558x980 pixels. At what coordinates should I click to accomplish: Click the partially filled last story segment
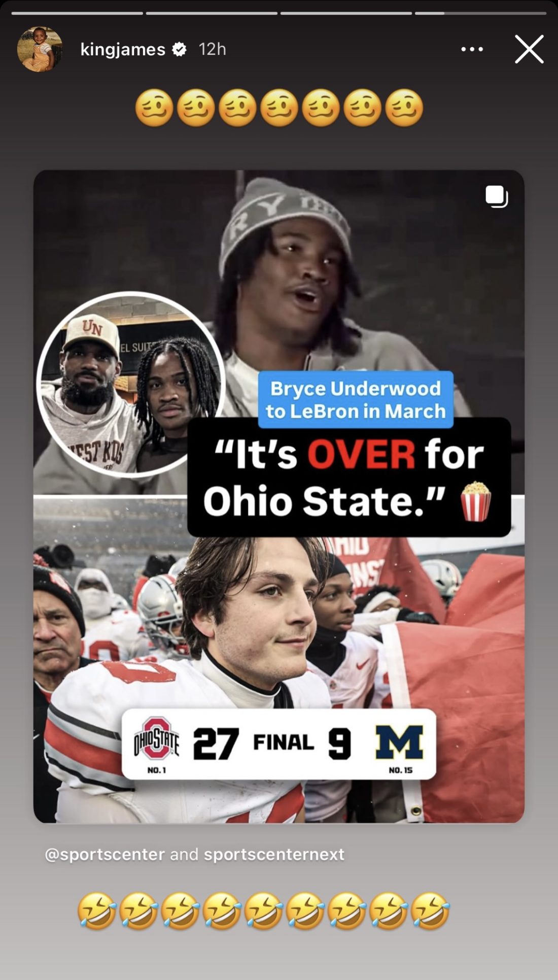(x=480, y=13)
